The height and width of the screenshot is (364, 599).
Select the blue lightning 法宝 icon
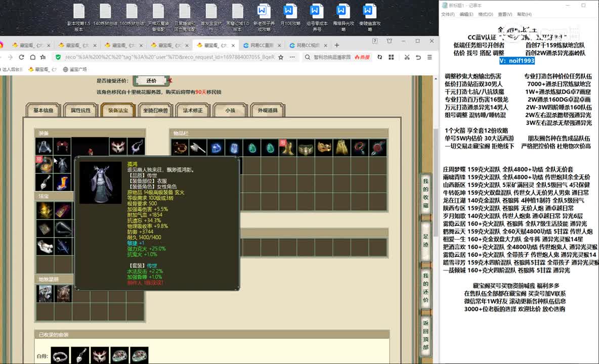click(x=62, y=247)
